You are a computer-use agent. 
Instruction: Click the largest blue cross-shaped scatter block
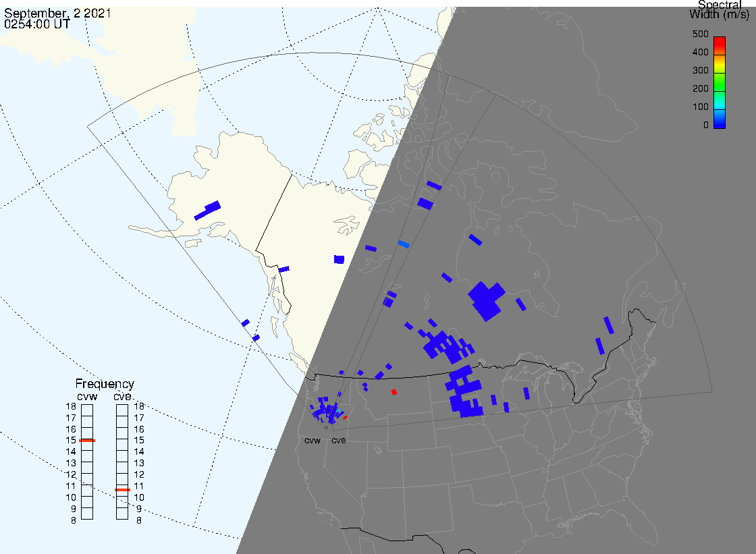487,301
